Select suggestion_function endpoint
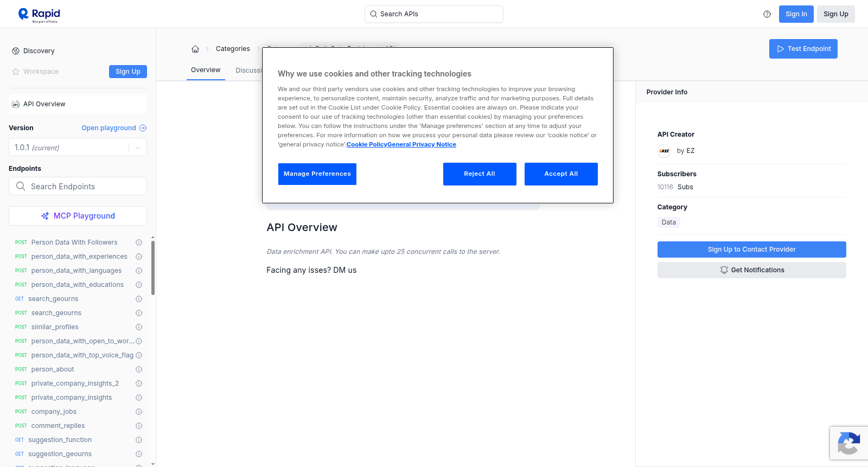The image size is (868, 467). pos(60,440)
